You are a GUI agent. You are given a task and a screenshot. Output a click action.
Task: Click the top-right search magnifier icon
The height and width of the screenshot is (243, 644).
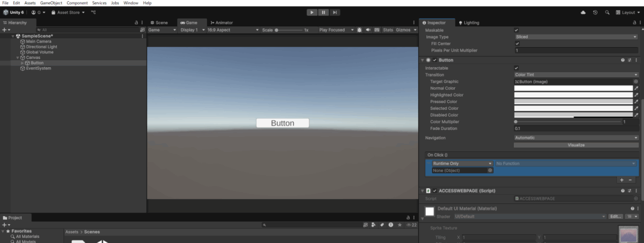pyautogui.click(x=607, y=13)
